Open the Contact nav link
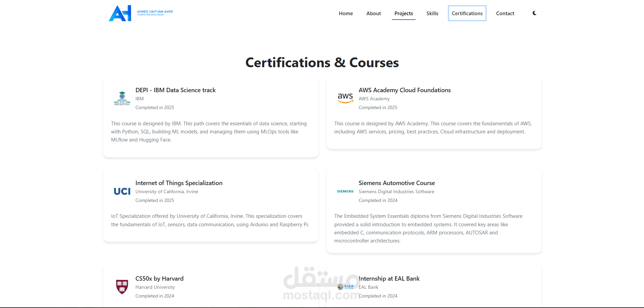Screen dimensions: 644x308 pos(505,14)
